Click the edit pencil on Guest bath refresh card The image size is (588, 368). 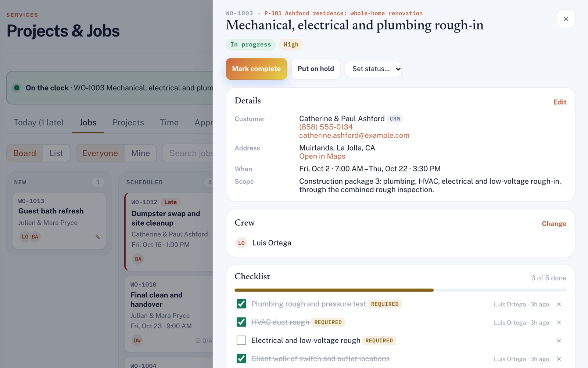point(98,237)
